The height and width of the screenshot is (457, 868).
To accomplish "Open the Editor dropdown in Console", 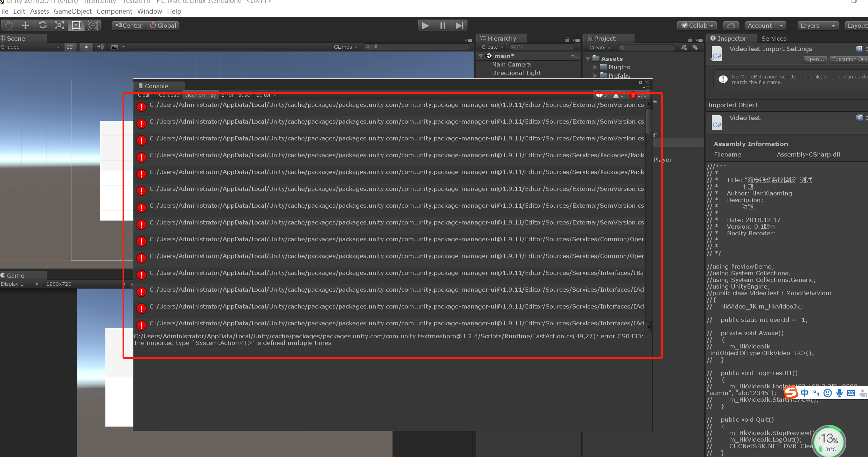I will point(266,95).
